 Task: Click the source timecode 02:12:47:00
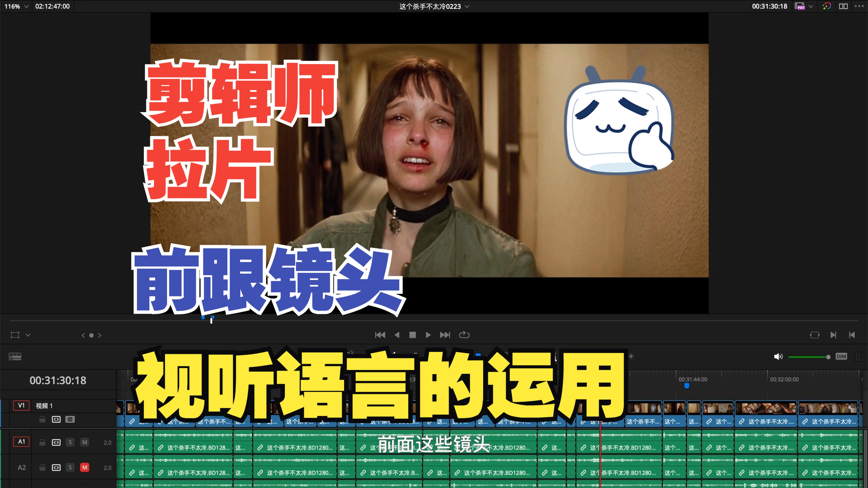tap(53, 6)
